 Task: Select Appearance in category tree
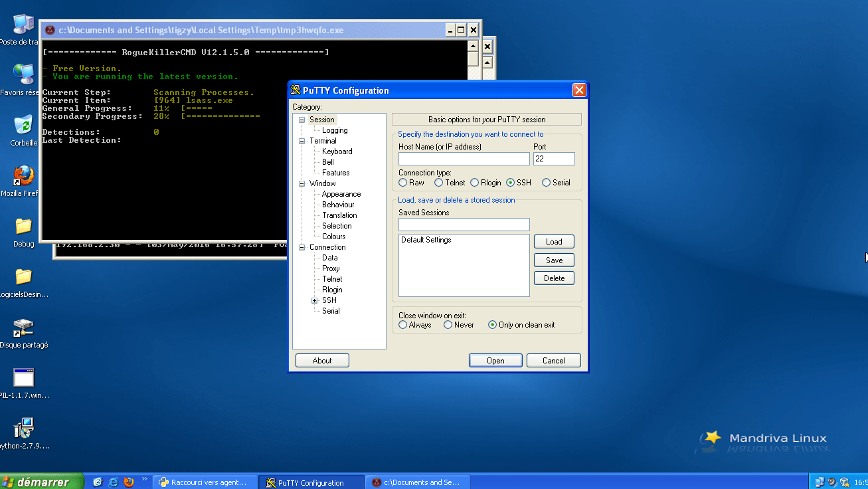pyautogui.click(x=341, y=194)
